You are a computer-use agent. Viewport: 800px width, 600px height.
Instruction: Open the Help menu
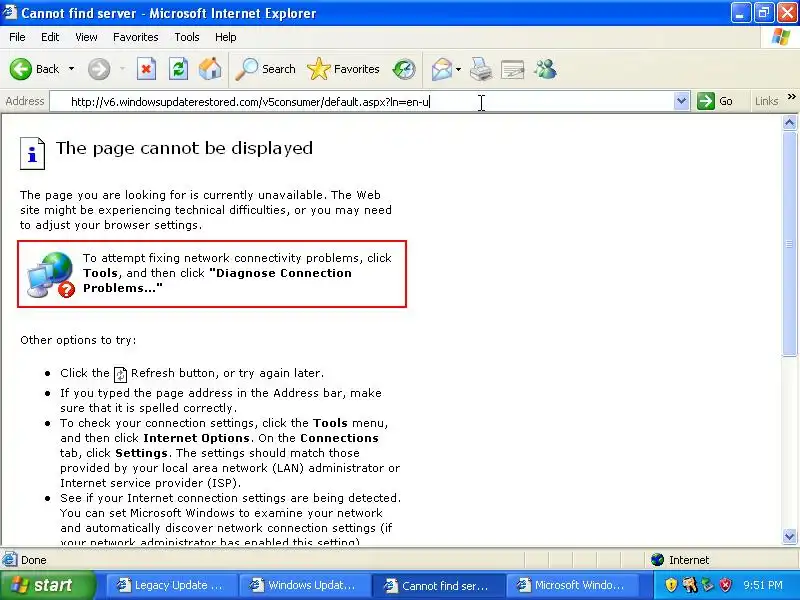[226, 37]
